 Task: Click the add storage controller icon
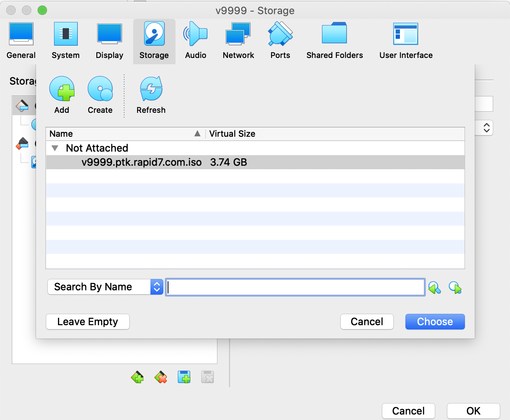[x=137, y=377]
